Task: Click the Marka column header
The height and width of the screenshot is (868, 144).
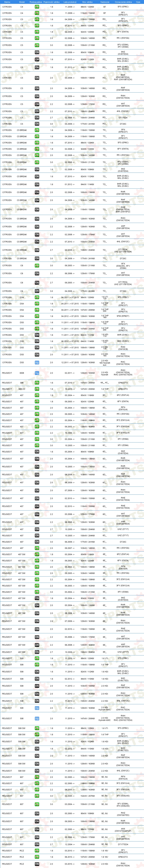Action: [x=7, y=2]
